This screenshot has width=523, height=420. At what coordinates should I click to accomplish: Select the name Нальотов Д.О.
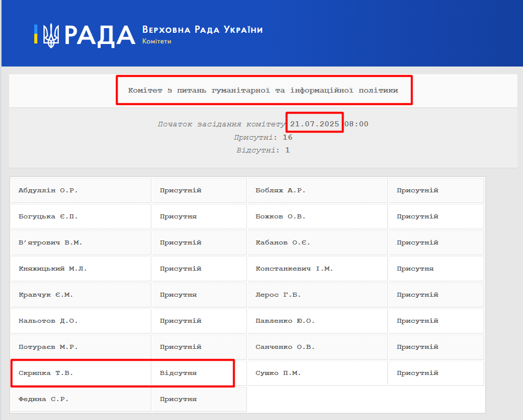tap(48, 321)
